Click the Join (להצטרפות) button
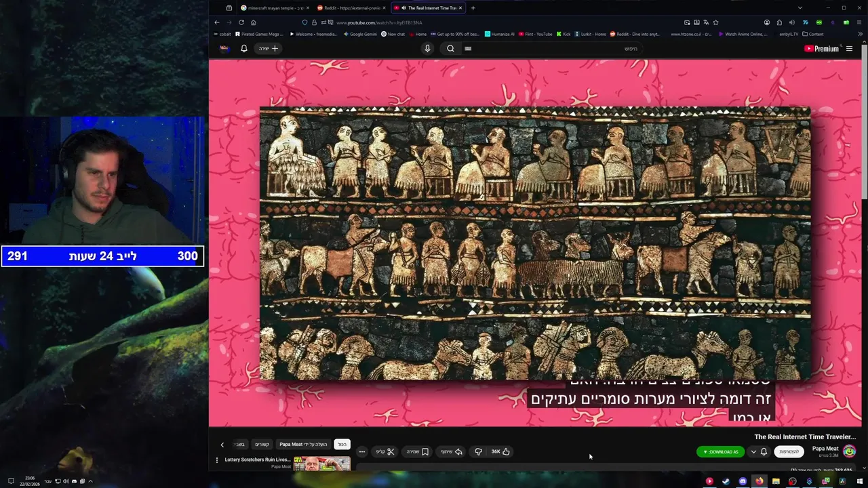This screenshot has height=488, width=868. click(x=789, y=451)
